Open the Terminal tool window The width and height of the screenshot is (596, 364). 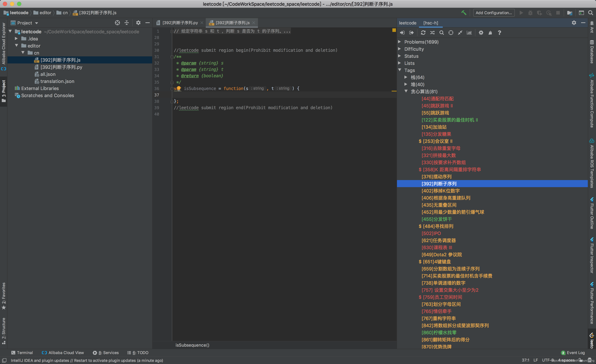pos(22,353)
